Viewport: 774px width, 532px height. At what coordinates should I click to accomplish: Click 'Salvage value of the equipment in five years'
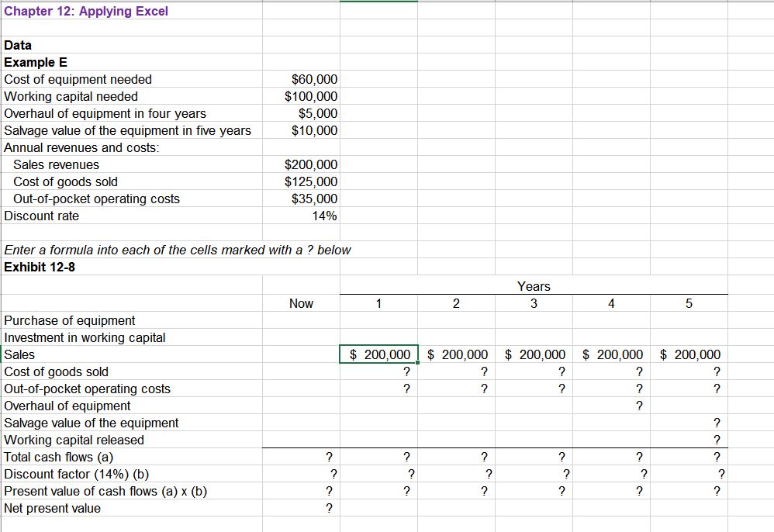point(127,130)
